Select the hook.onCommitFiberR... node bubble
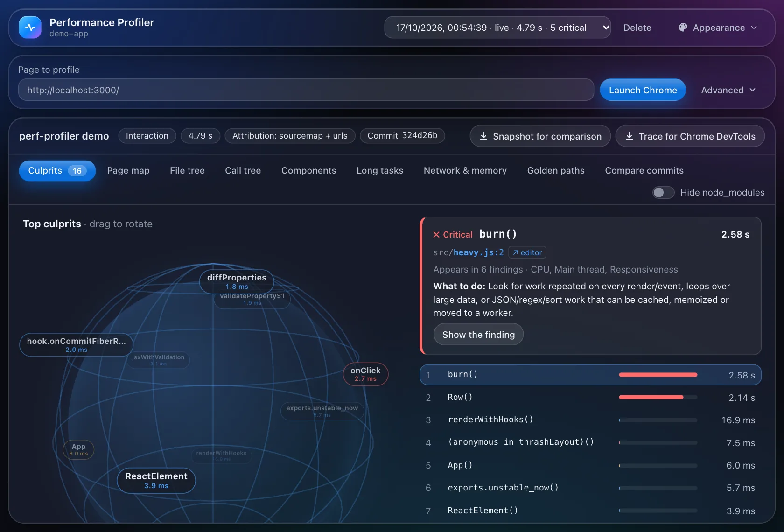This screenshot has width=784, height=532. click(76, 345)
